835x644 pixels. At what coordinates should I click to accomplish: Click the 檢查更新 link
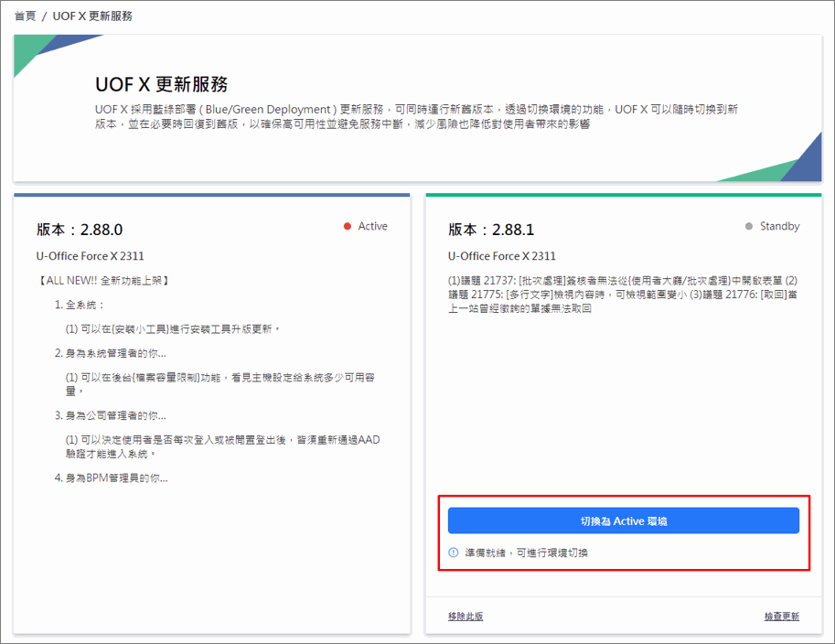click(782, 617)
